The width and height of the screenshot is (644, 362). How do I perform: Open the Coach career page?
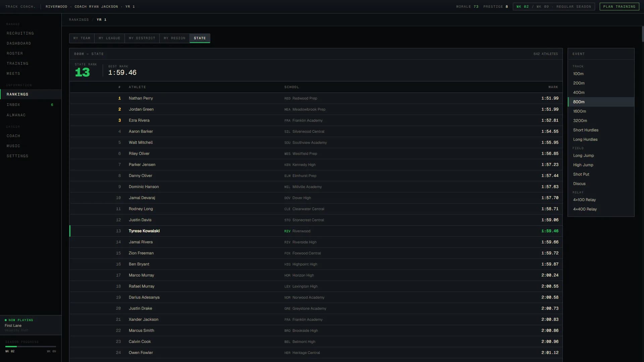(x=31, y=136)
